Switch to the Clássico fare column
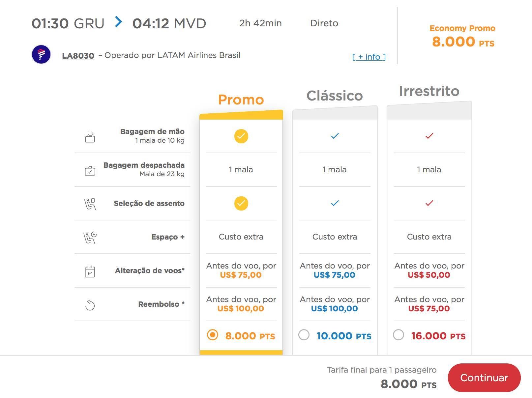The height and width of the screenshot is (398, 532). pos(335,96)
